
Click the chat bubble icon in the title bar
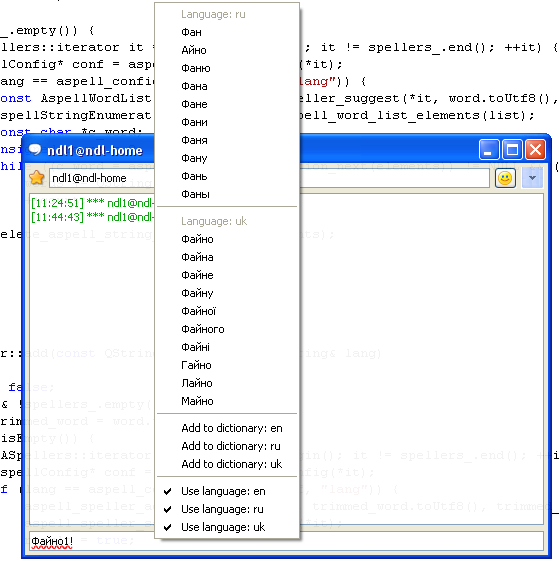(35, 149)
